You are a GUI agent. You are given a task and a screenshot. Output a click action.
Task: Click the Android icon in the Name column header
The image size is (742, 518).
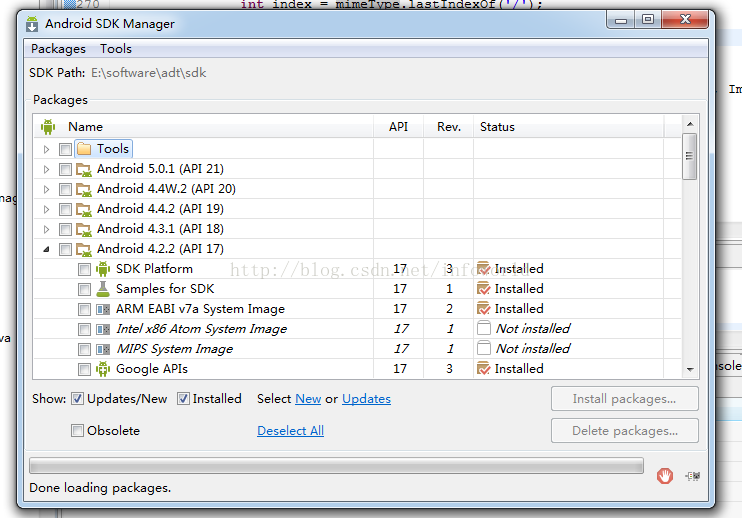47,127
